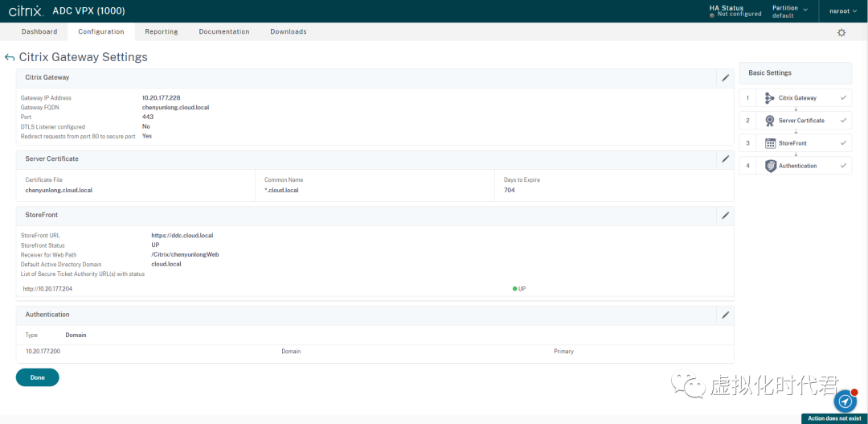Edit the Authentication section with the pencil icon
868x424 pixels.
[725, 315]
